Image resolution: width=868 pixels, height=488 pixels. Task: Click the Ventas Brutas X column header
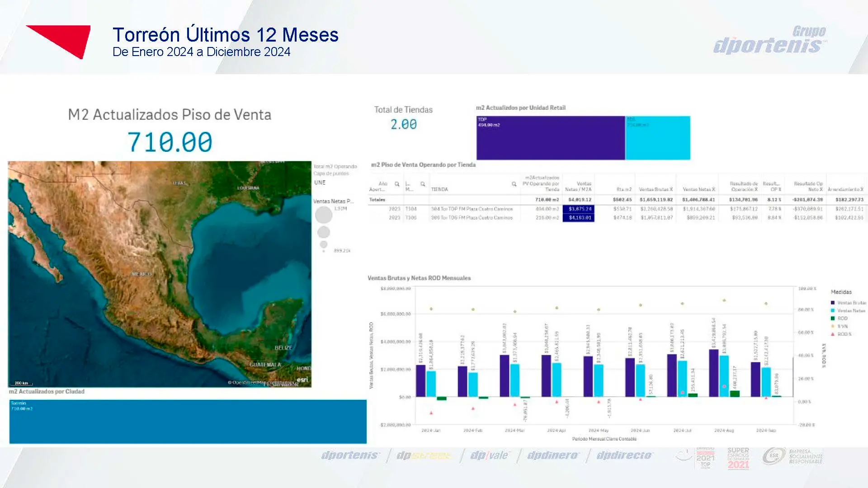pyautogui.click(x=656, y=189)
